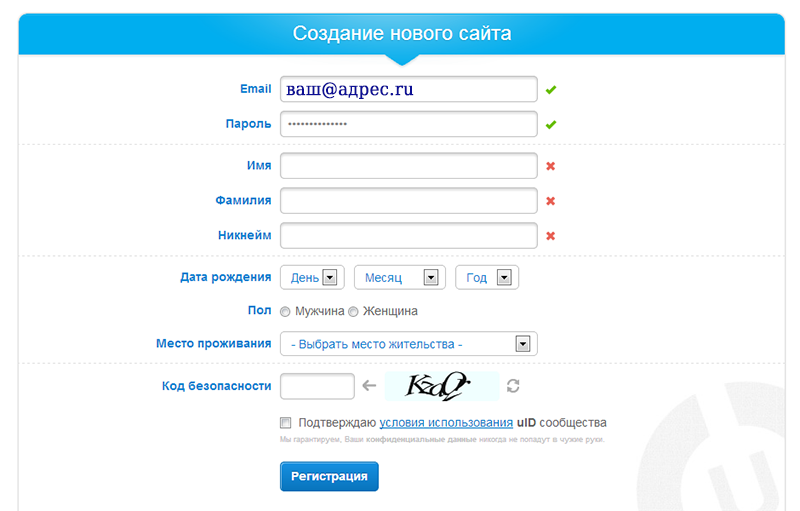The image size is (800, 511).
Task: Open the условия использования link
Action: click(446, 423)
